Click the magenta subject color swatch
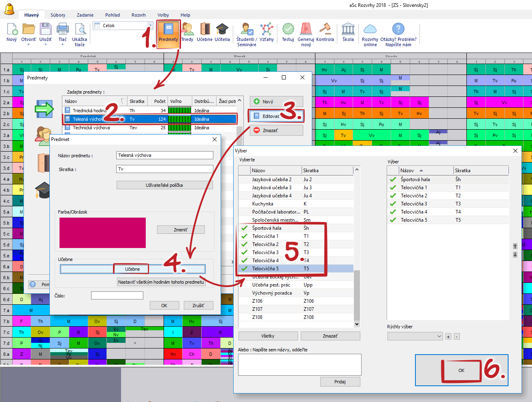Image resolution: width=532 pixels, height=402 pixels. click(x=102, y=233)
